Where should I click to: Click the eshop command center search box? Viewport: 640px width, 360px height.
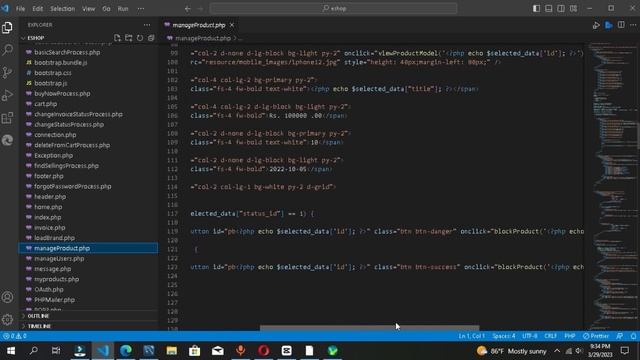coord(333,8)
